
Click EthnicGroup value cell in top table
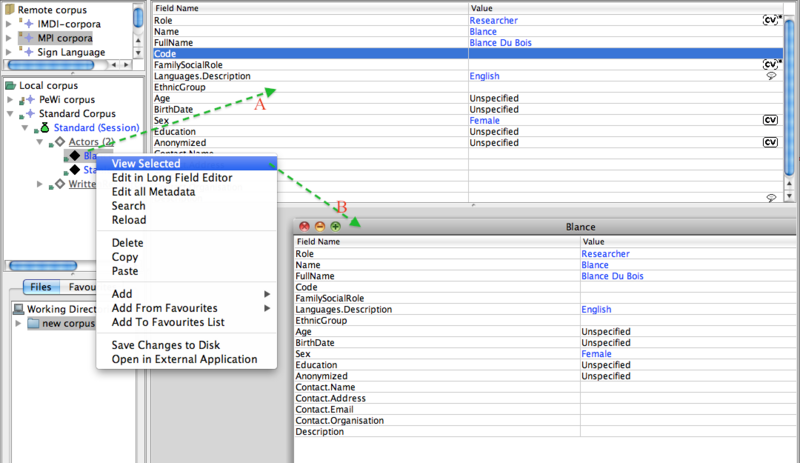(626, 87)
